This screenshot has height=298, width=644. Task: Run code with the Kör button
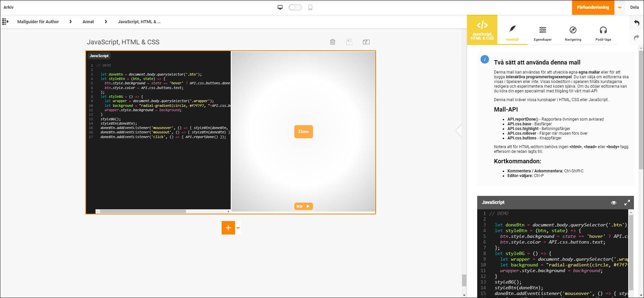tap(303, 206)
